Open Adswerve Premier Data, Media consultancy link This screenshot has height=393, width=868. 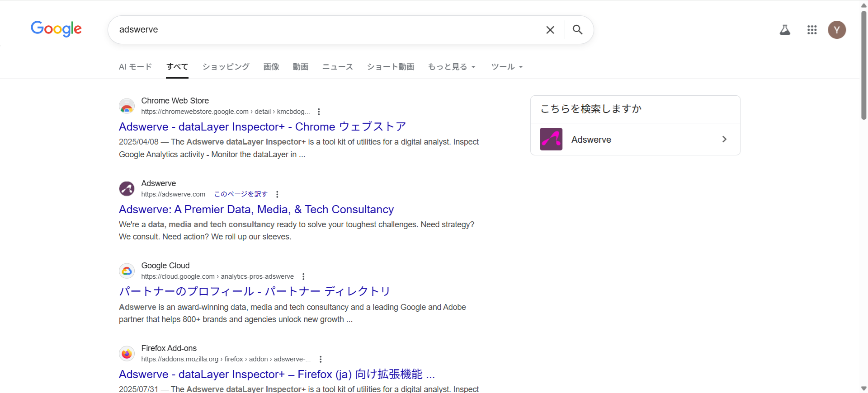256,210
